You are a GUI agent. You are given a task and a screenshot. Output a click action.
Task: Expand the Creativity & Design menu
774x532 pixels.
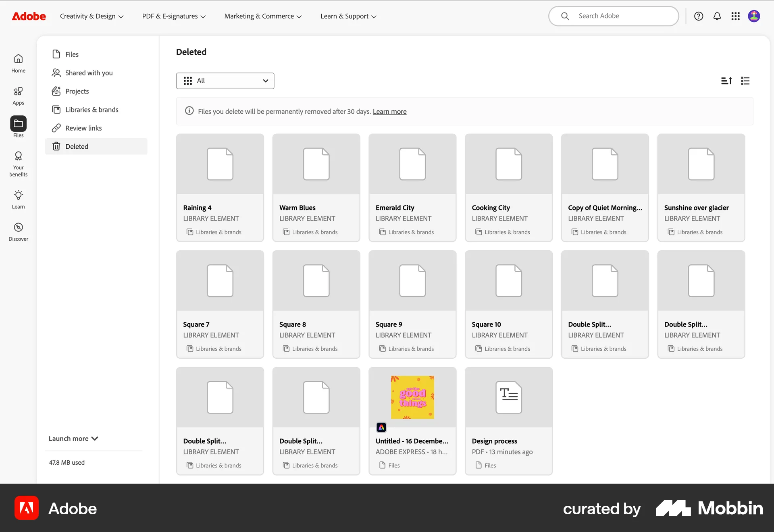coord(92,16)
